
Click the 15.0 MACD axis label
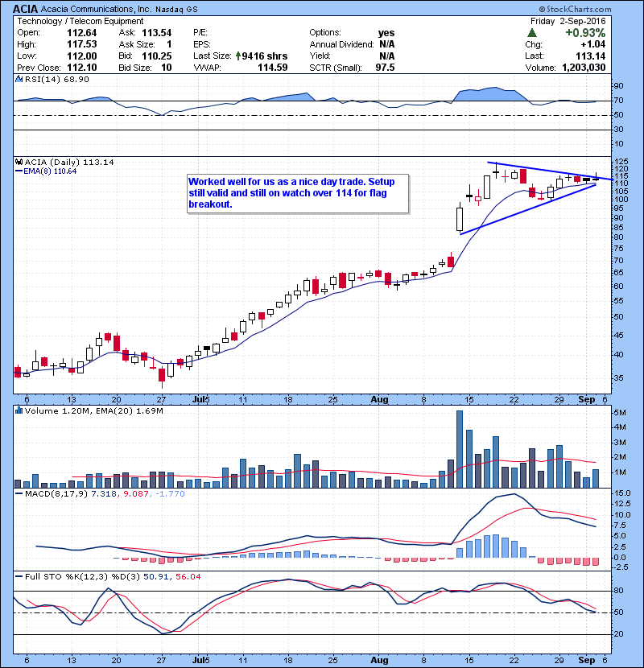pyautogui.click(x=621, y=493)
